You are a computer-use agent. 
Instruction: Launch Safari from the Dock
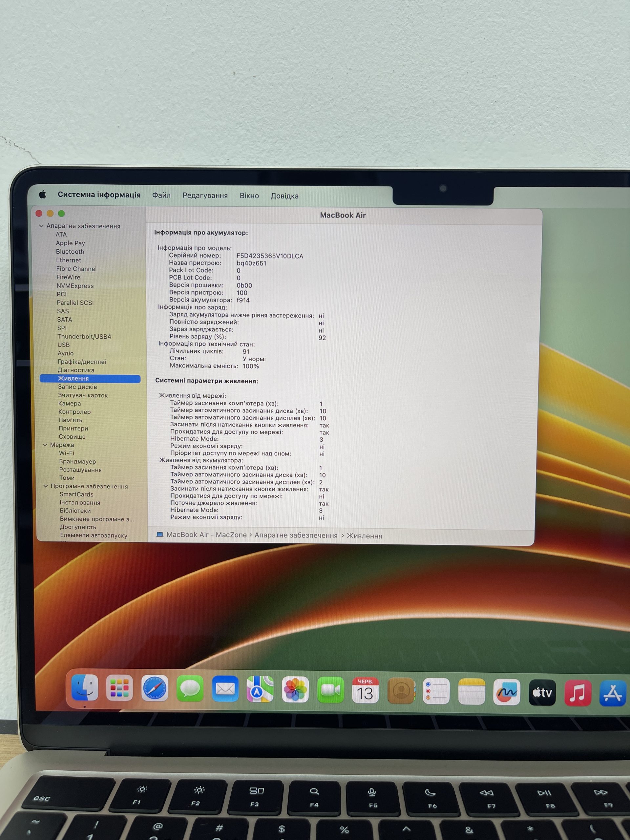155,688
